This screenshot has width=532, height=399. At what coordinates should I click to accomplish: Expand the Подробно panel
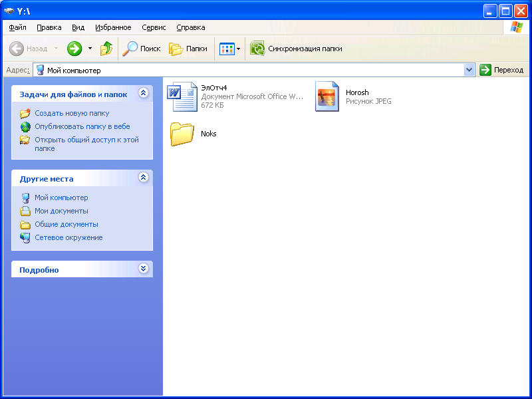(x=144, y=269)
